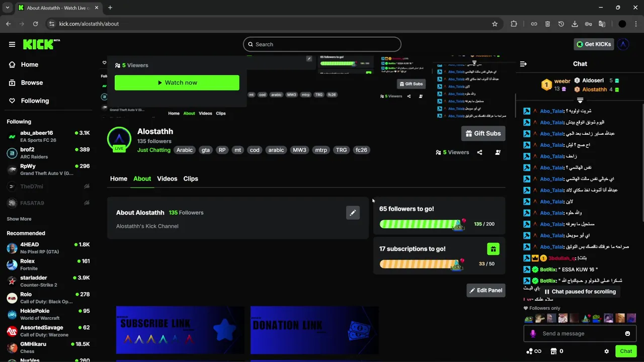
Task: Focus the Send a message input
Action: tap(580, 333)
